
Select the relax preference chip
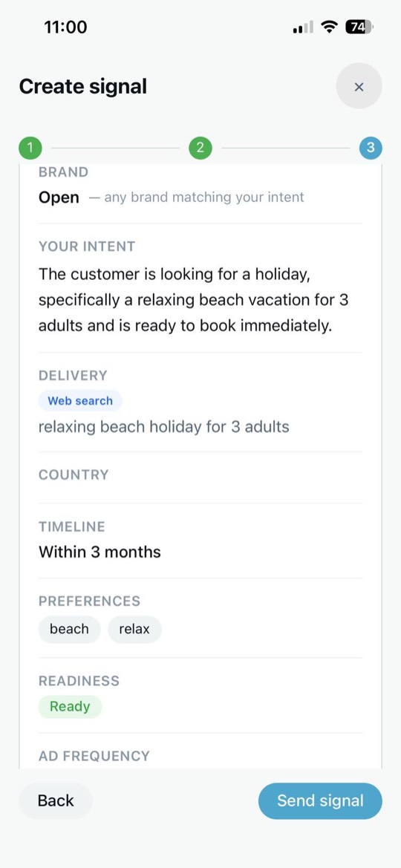(134, 630)
